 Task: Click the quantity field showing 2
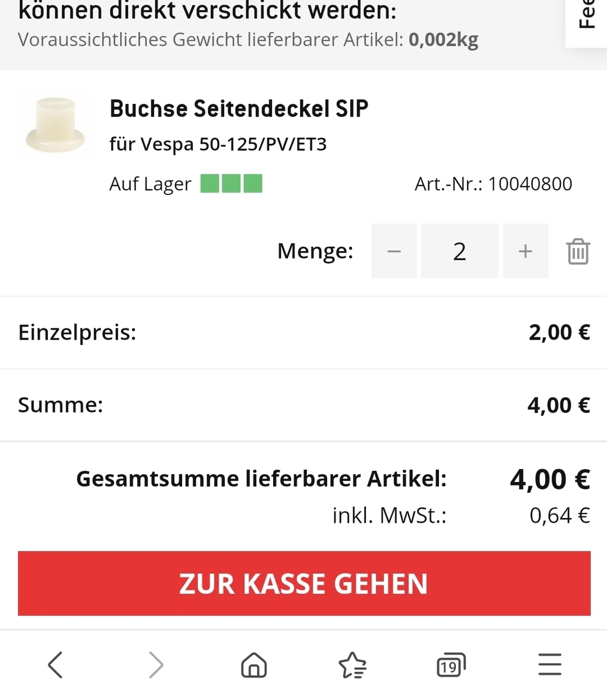459,251
